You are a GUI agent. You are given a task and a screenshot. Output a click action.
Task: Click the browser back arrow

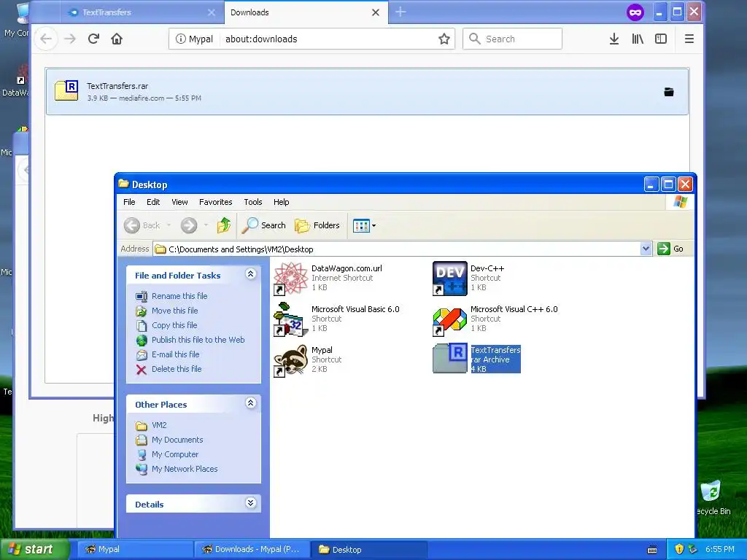point(46,39)
